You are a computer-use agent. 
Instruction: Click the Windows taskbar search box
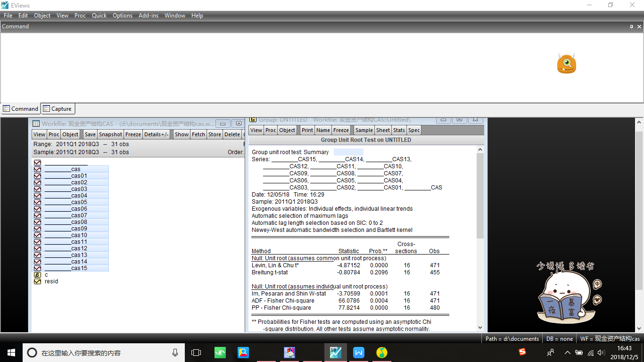tap(104, 353)
